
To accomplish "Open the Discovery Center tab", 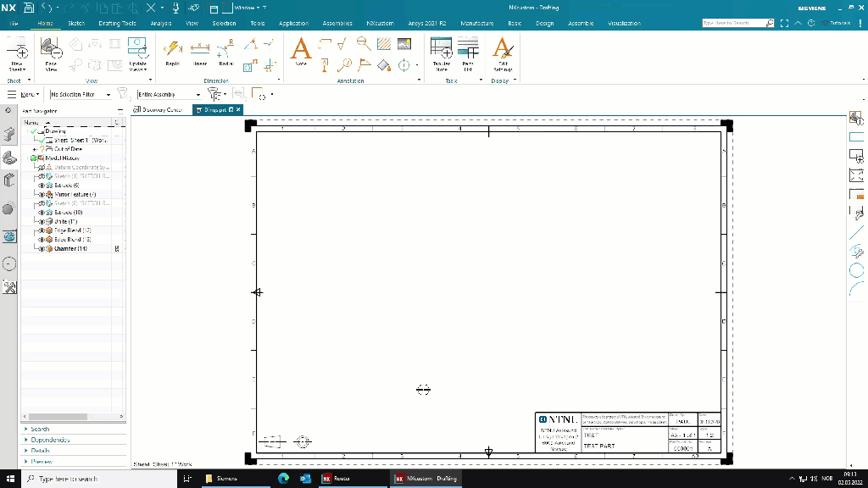I will point(161,109).
